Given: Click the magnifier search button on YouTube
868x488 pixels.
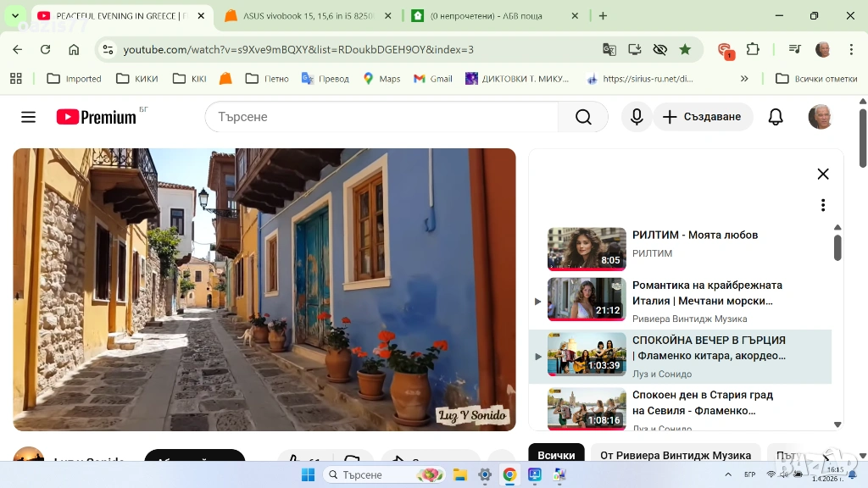Looking at the screenshot, I should [x=583, y=117].
